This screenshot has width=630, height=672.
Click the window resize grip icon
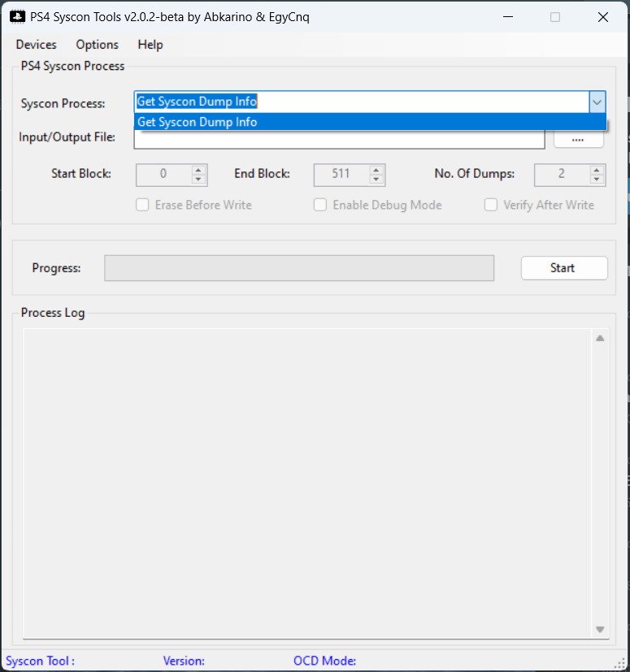[x=619, y=663]
